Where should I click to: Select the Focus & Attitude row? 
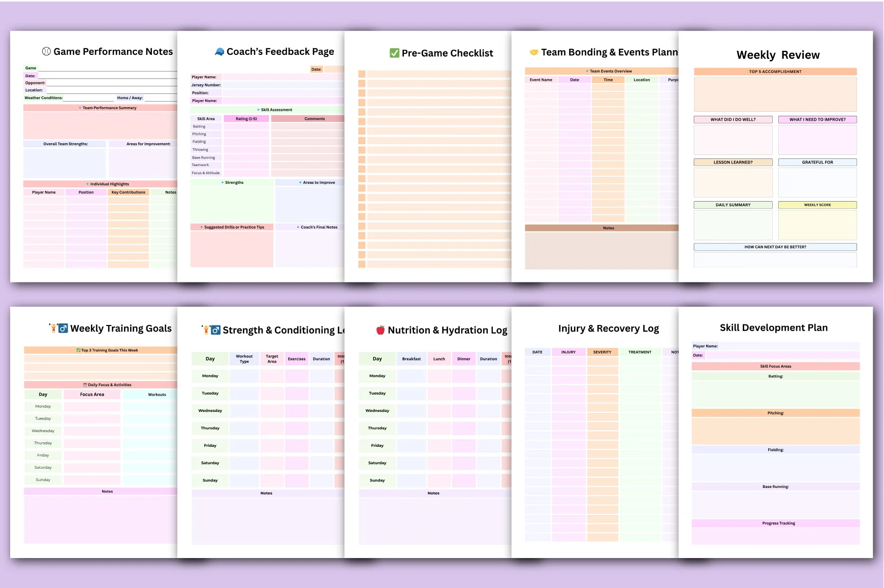coord(267,173)
